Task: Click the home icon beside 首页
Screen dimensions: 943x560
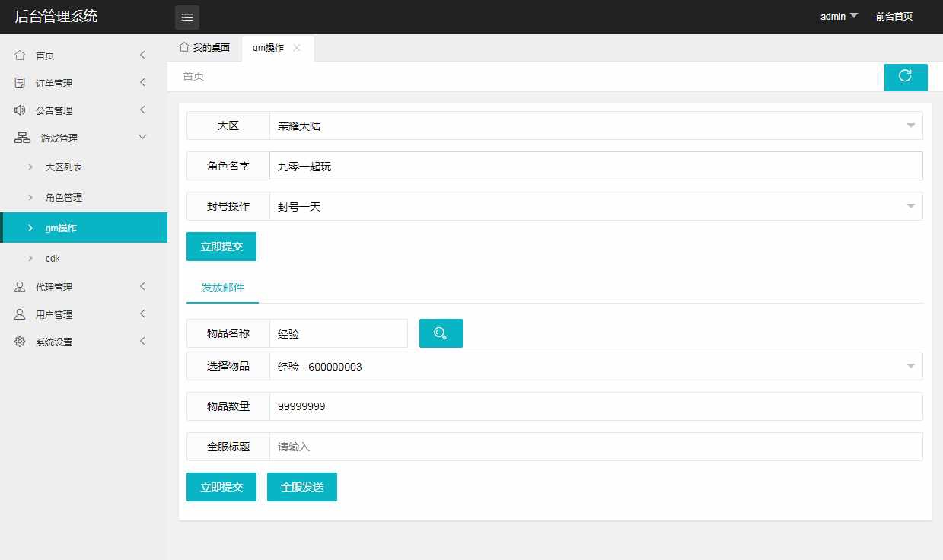Action: 20,56
